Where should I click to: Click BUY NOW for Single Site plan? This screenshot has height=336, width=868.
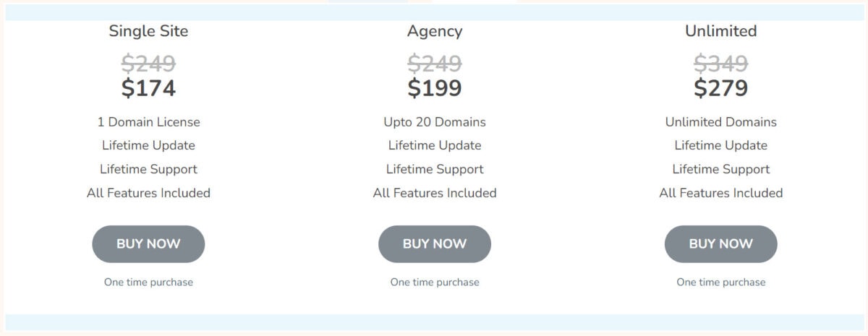(148, 244)
